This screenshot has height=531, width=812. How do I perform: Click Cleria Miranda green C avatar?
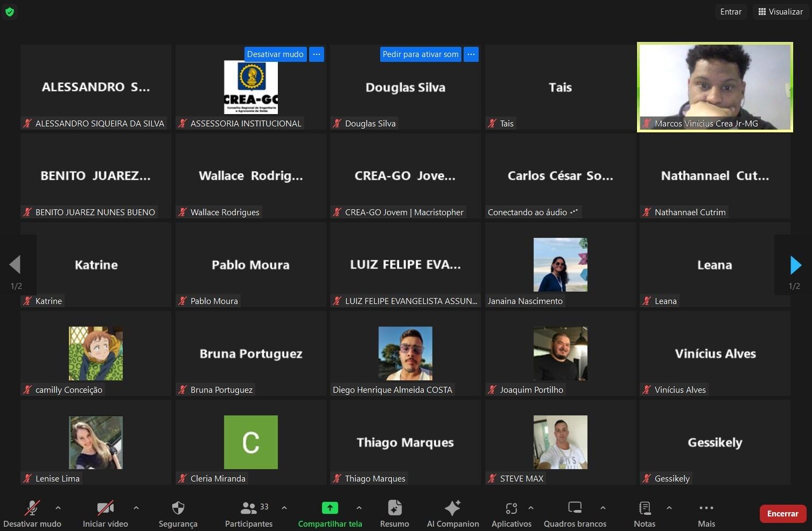tap(251, 442)
